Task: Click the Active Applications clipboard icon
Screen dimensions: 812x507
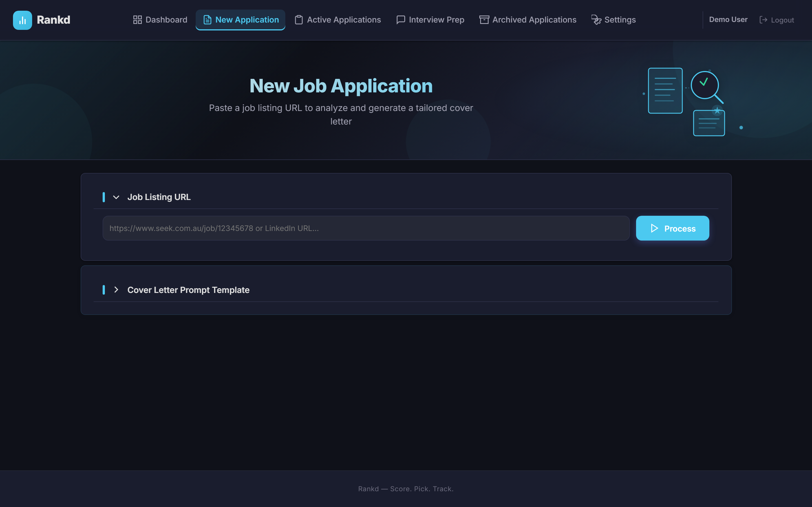Action: [x=298, y=20]
